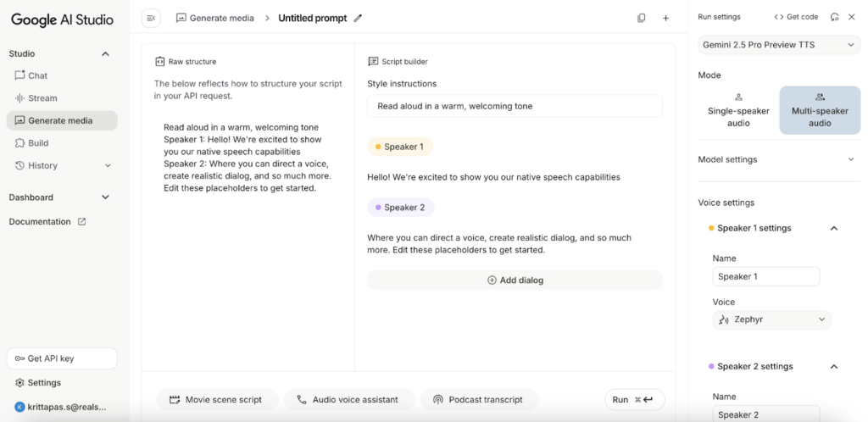Screen dimensions: 868x422
Task: Click the yellow Speaker 1 chip
Action: pos(399,147)
